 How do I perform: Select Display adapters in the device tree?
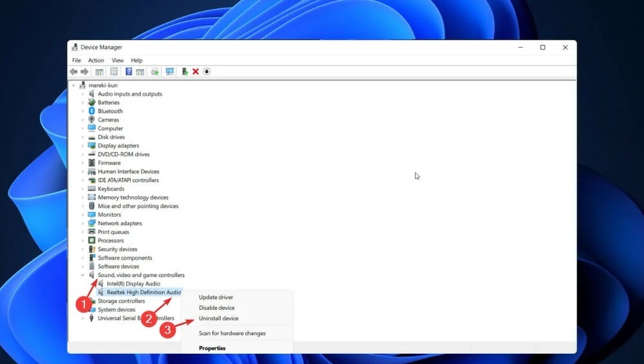tap(118, 146)
